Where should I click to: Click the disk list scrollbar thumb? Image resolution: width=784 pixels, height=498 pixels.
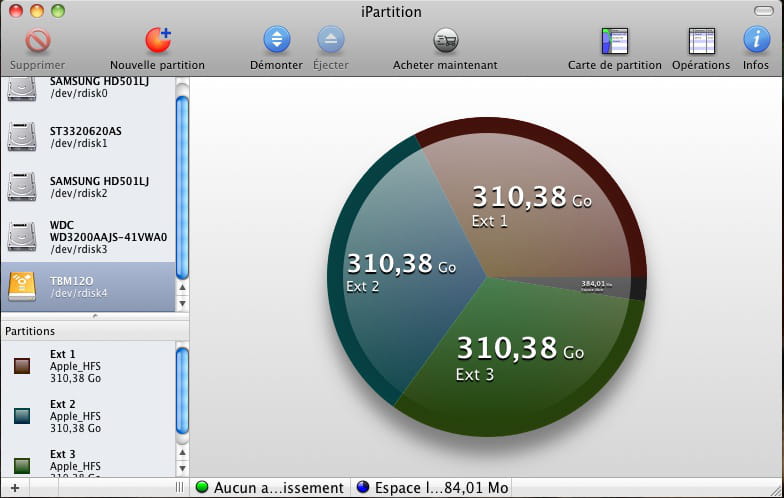click(182, 188)
